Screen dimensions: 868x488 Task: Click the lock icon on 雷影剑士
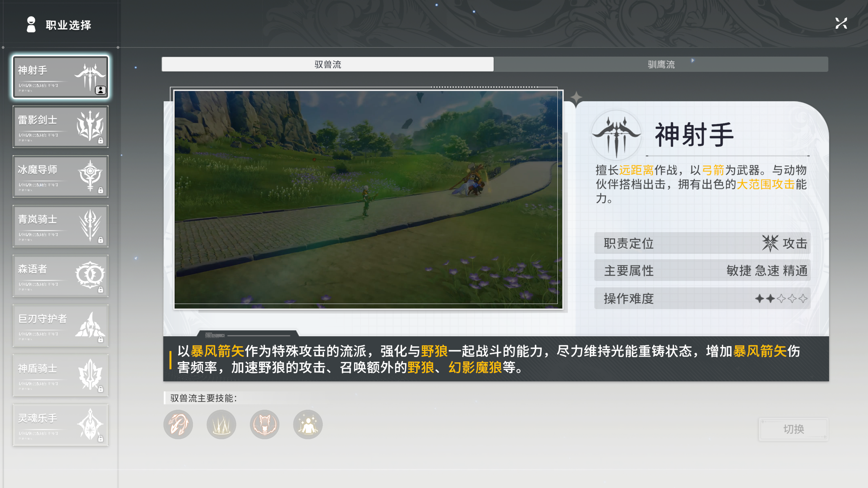coord(101,140)
